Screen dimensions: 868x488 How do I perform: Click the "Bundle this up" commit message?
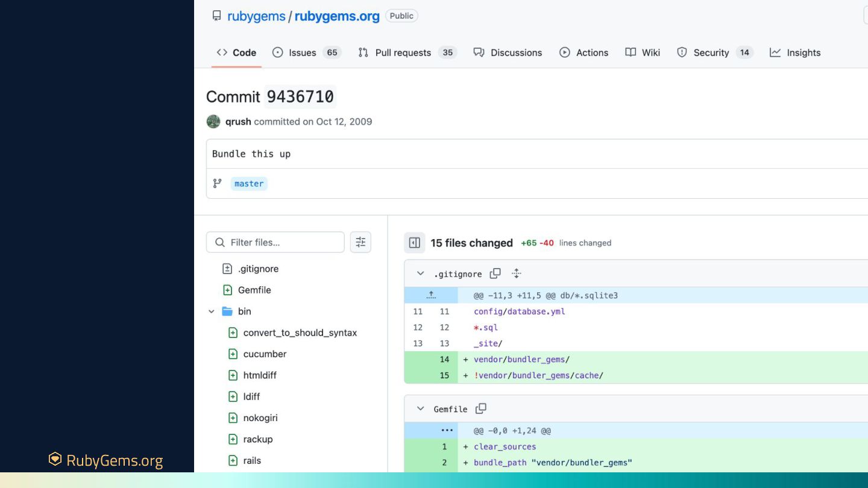point(251,154)
